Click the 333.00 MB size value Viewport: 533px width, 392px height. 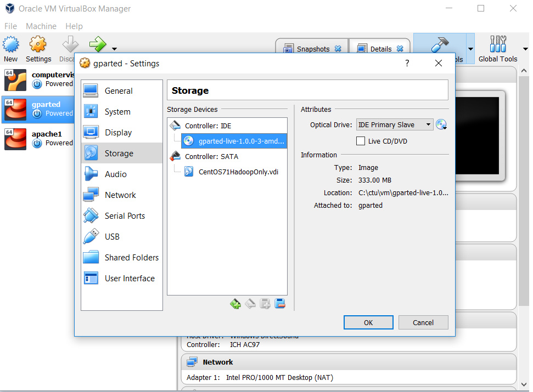click(374, 180)
